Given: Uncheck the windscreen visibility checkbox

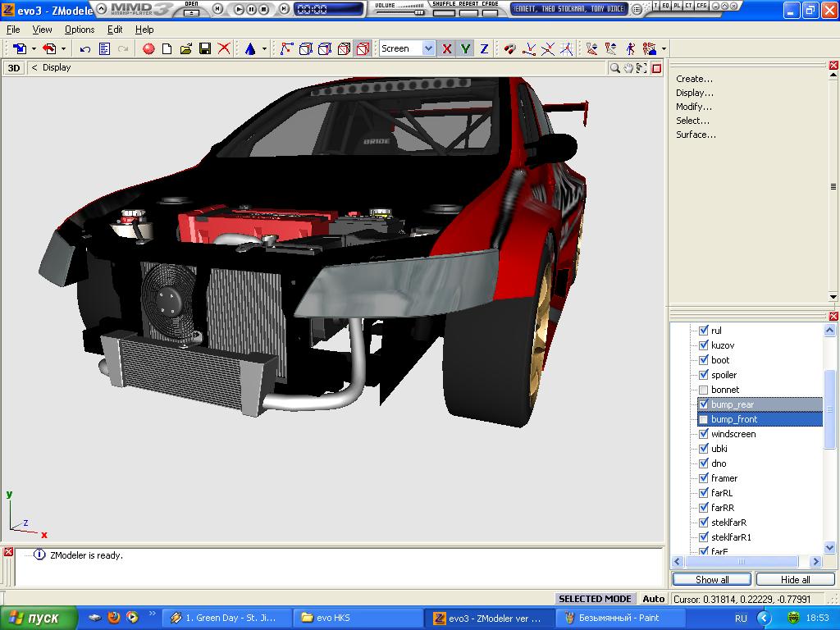Looking at the screenshot, I should [703, 434].
